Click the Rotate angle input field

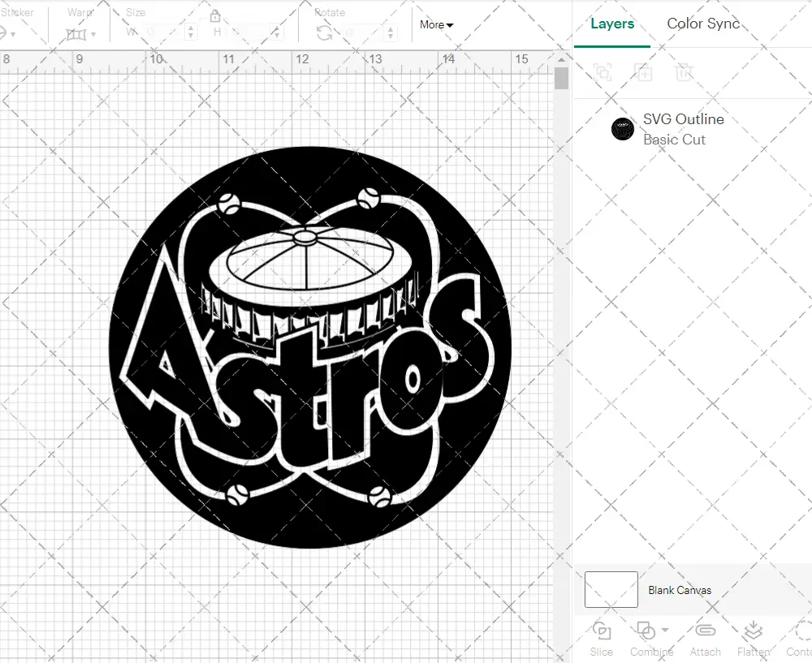(x=364, y=32)
